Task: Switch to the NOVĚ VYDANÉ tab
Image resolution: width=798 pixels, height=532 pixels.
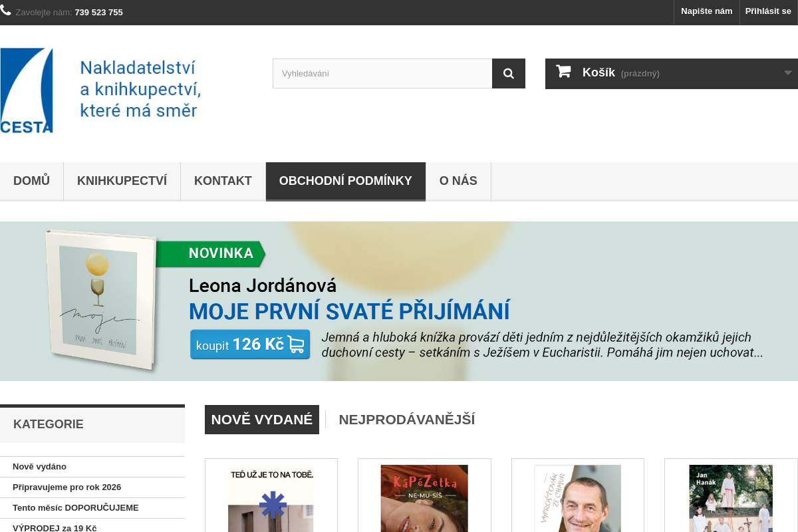Action: (x=262, y=420)
